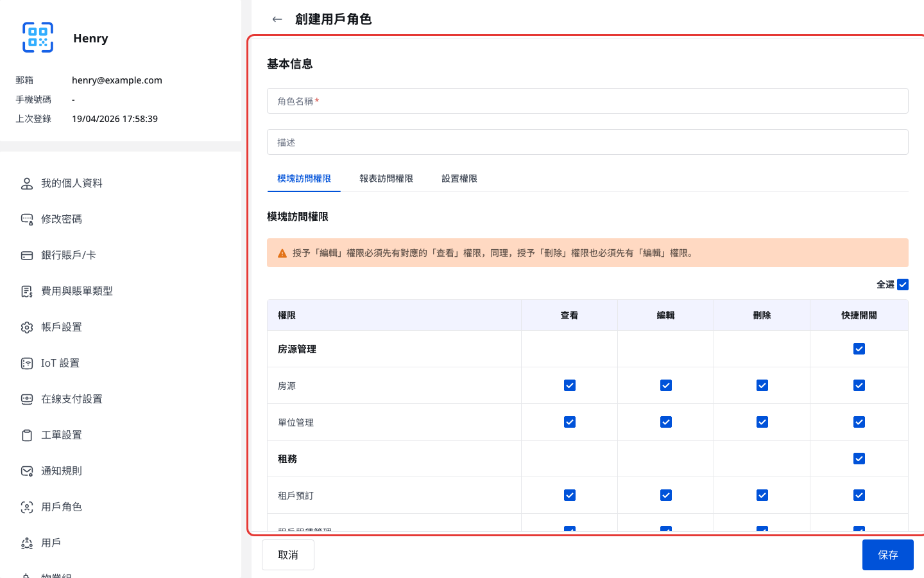The image size is (924, 578).
Task: Click the email henry@example.com text
Action: coord(117,80)
